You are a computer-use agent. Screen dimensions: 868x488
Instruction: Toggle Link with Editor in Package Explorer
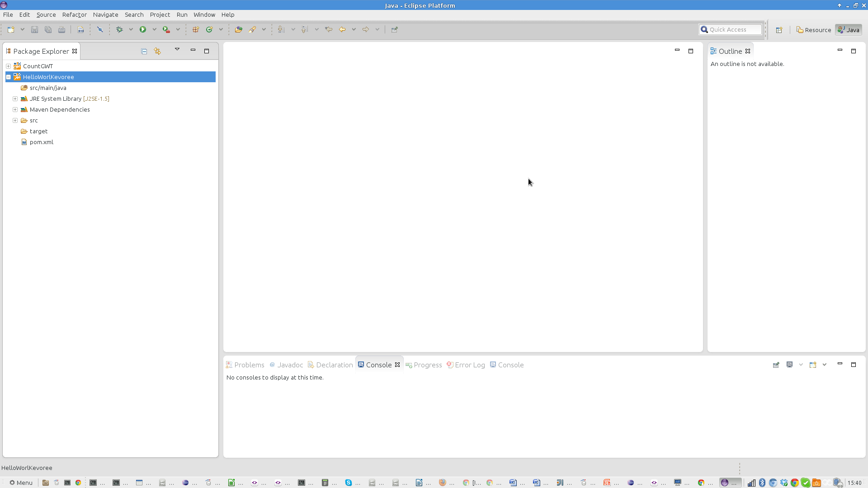tap(157, 51)
